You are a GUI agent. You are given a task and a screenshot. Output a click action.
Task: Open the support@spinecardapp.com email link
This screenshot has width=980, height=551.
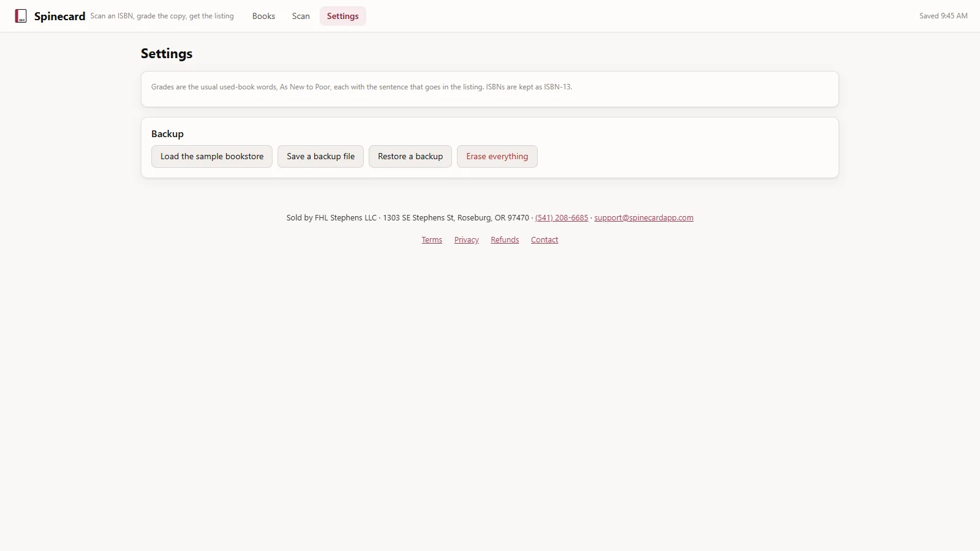(x=644, y=217)
